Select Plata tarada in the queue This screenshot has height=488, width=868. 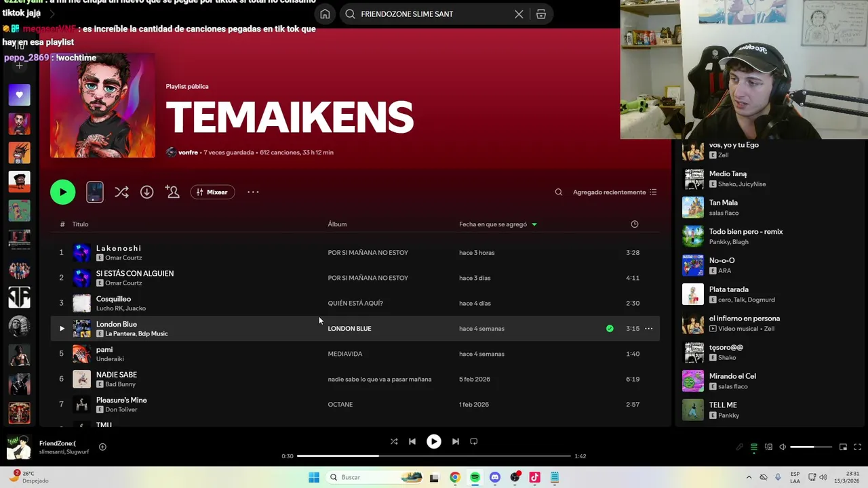pos(770,294)
